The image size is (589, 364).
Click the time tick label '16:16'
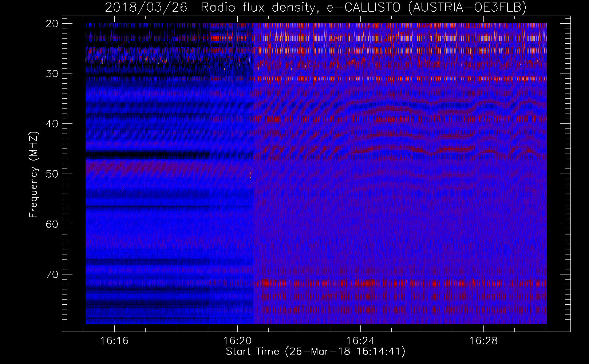pos(115,341)
